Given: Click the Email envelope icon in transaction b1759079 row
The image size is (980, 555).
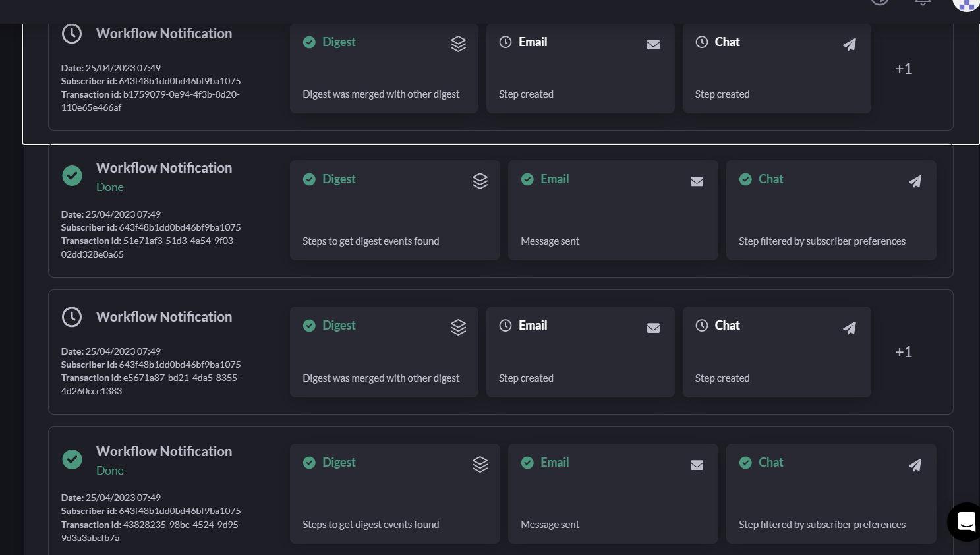Looking at the screenshot, I should pyautogui.click(x=653, y=45).
